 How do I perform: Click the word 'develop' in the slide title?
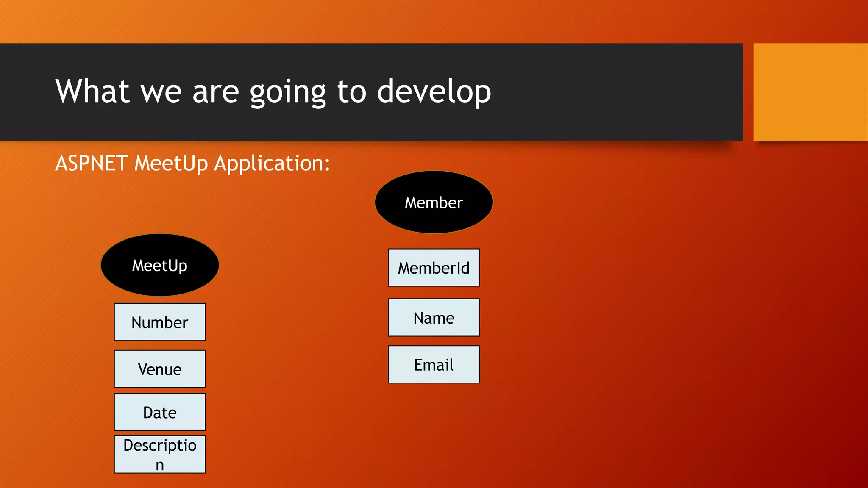434,91
